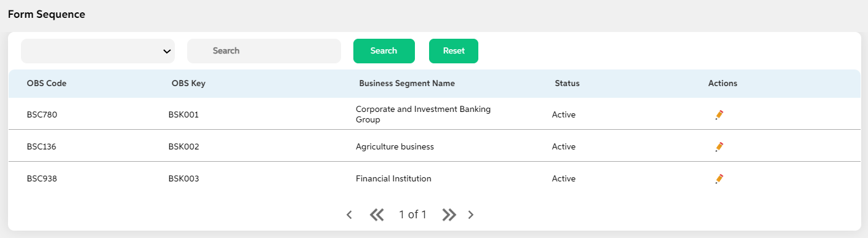Edit the BSC780 row with pencil icon
This screenshot has height=238, width=868.
pyautogui.click(x=719, y=115)
